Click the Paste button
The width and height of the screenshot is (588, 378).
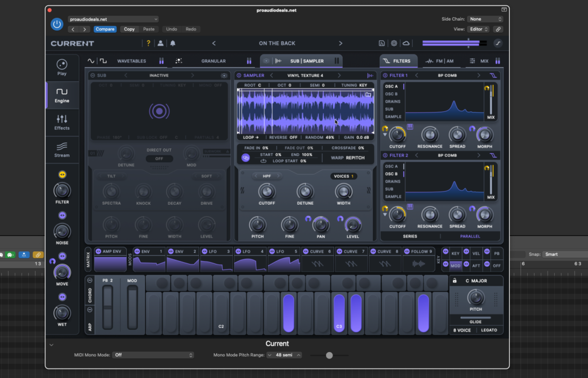click(149, 29)
